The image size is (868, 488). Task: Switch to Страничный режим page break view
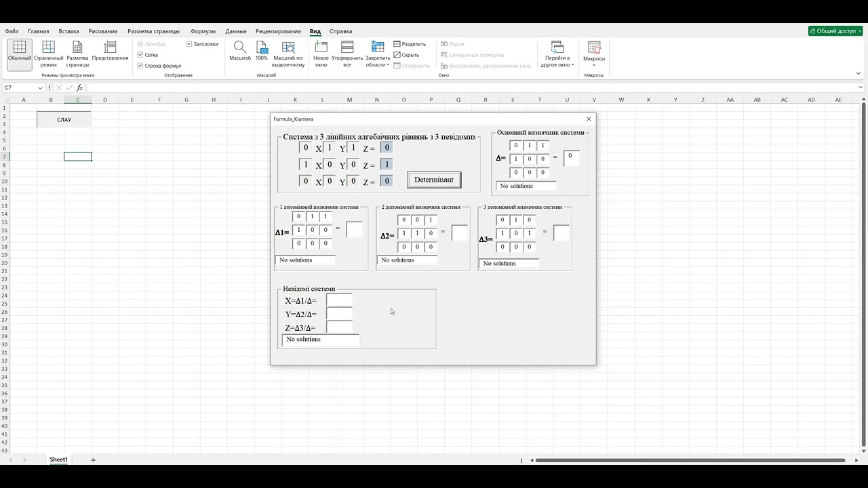[48, 54]
